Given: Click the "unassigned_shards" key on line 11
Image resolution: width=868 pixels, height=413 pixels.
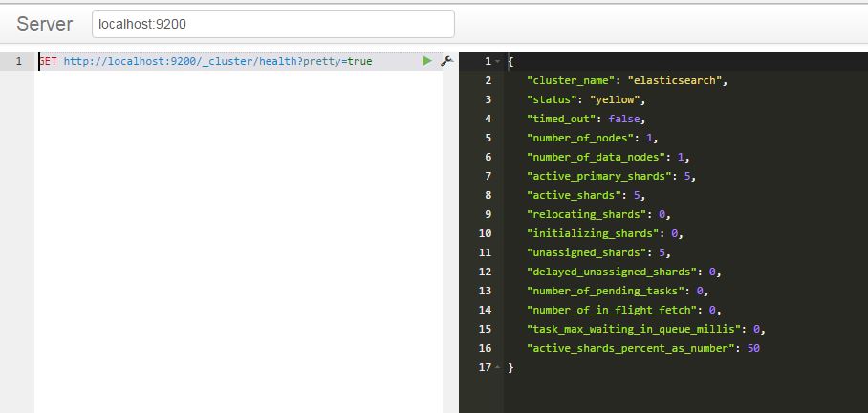Looking at the screenshot, I should [x=587, y=252].
